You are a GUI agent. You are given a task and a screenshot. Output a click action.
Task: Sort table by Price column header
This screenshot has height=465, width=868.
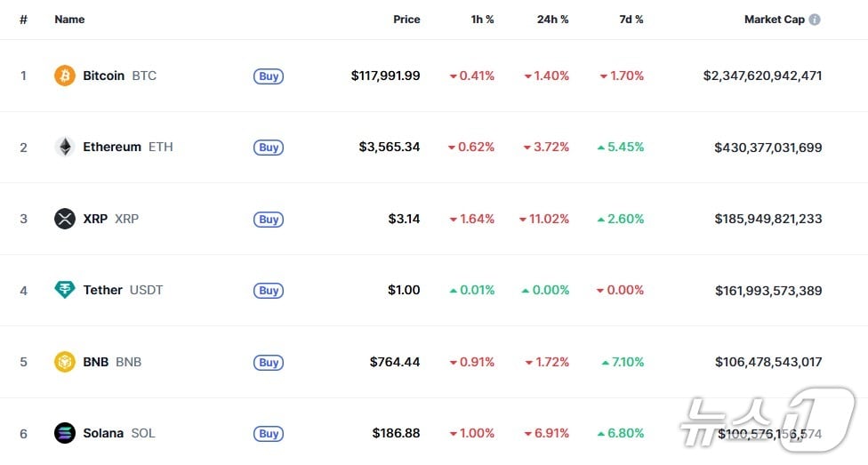[x=406, y=20]
